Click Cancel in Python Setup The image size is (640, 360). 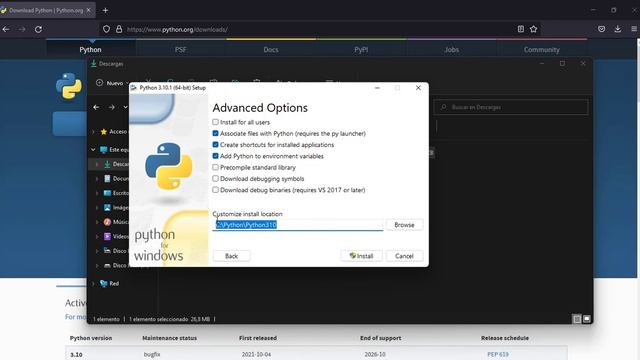pos(404,256)
